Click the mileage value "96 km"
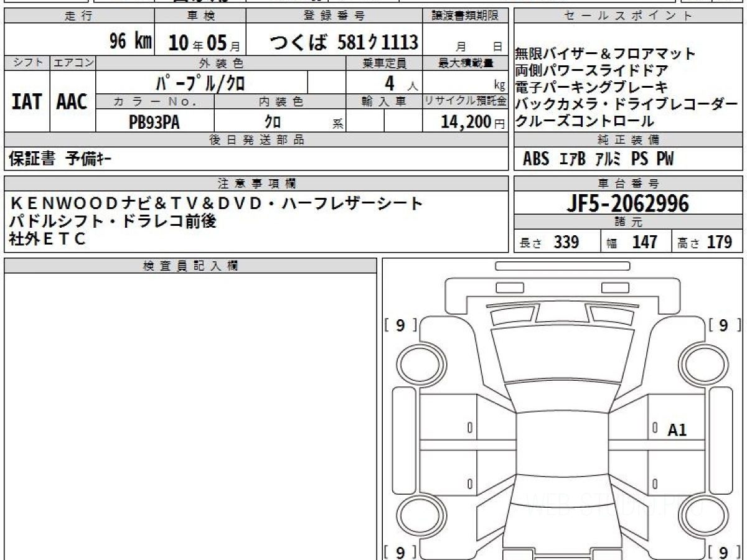Image resolution: width=747 pixels, height=560 pixels. point(131,42)
